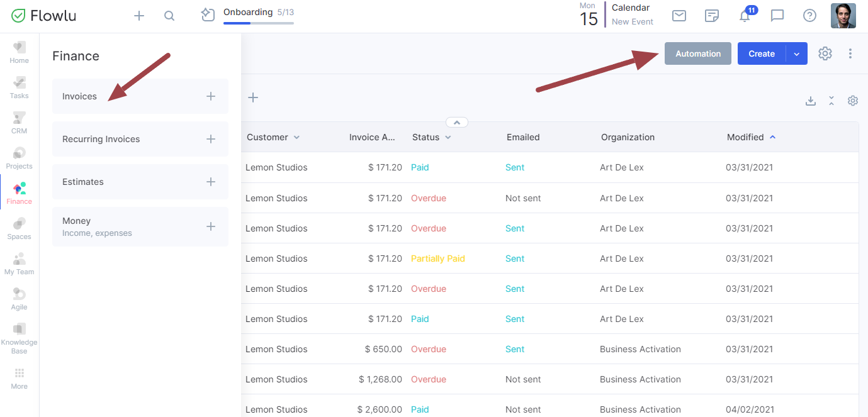Viewport: 868px width, 417px height.
Task: Click the download export icon above table
Action: click(811, 101)
